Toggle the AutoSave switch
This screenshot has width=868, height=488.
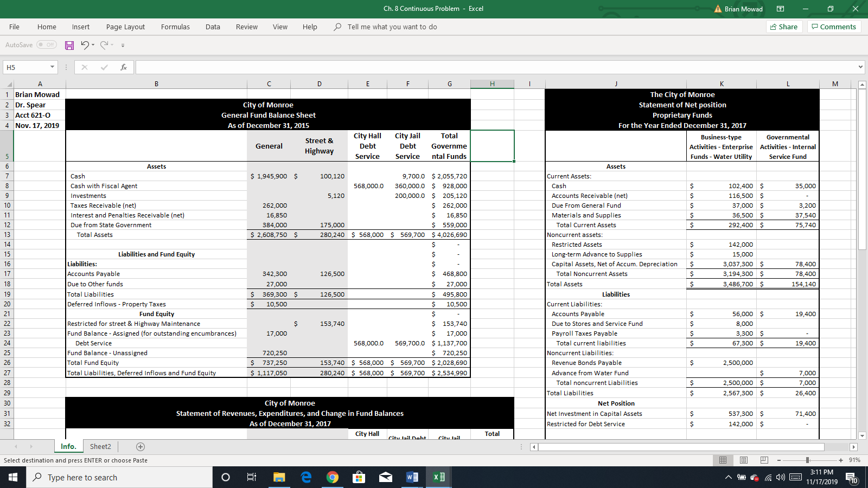click(x=47, y=45)
